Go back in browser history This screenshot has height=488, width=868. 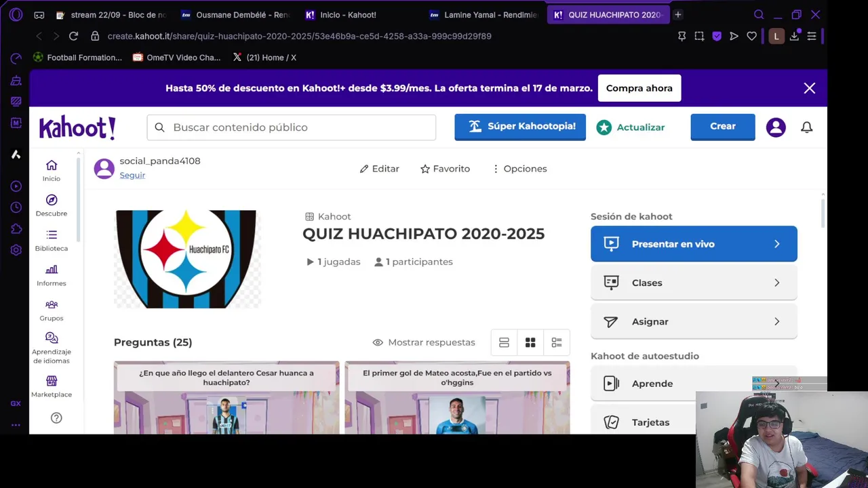(x=39, y=36)
